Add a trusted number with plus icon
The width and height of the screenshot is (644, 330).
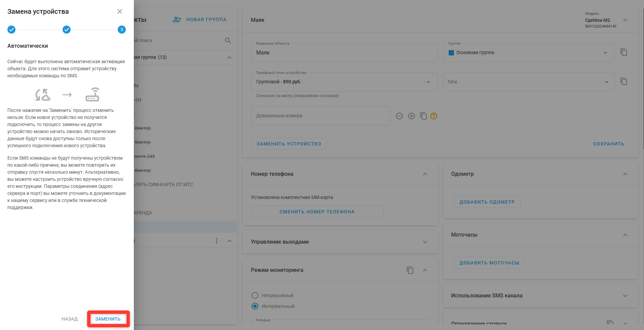pos(411,116)
